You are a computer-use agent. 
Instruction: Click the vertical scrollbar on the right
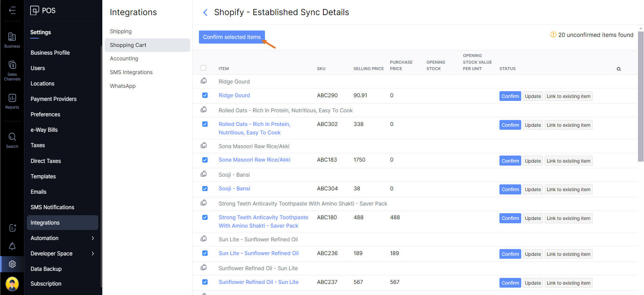[641, 97]
